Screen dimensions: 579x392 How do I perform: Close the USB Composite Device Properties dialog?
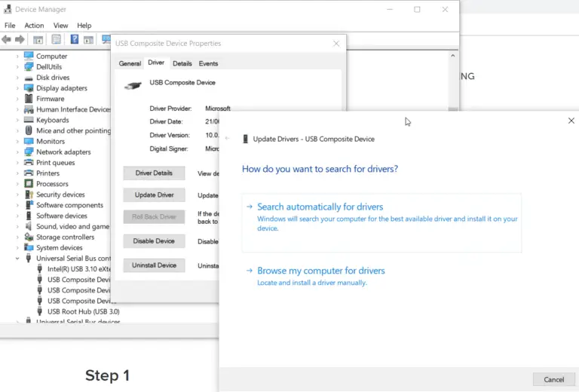(336, 44)
